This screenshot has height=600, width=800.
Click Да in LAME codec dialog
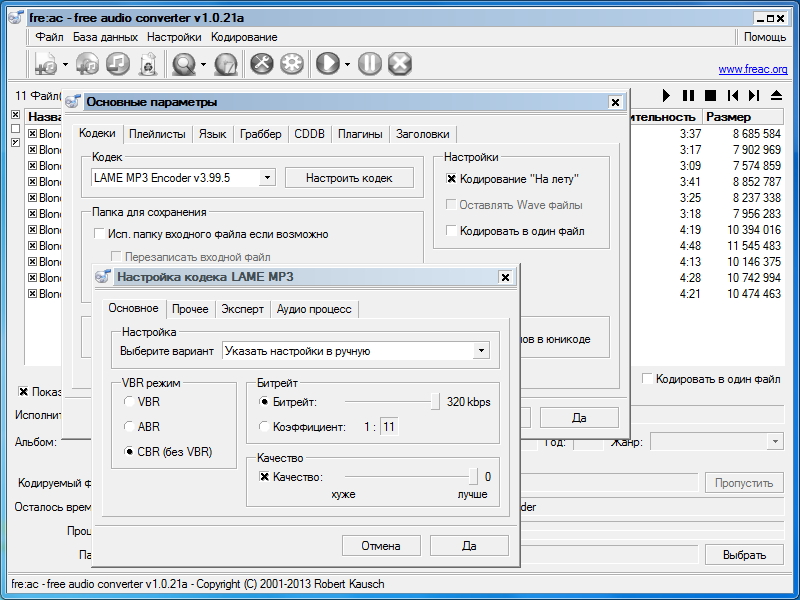click(x=469, y=545)
